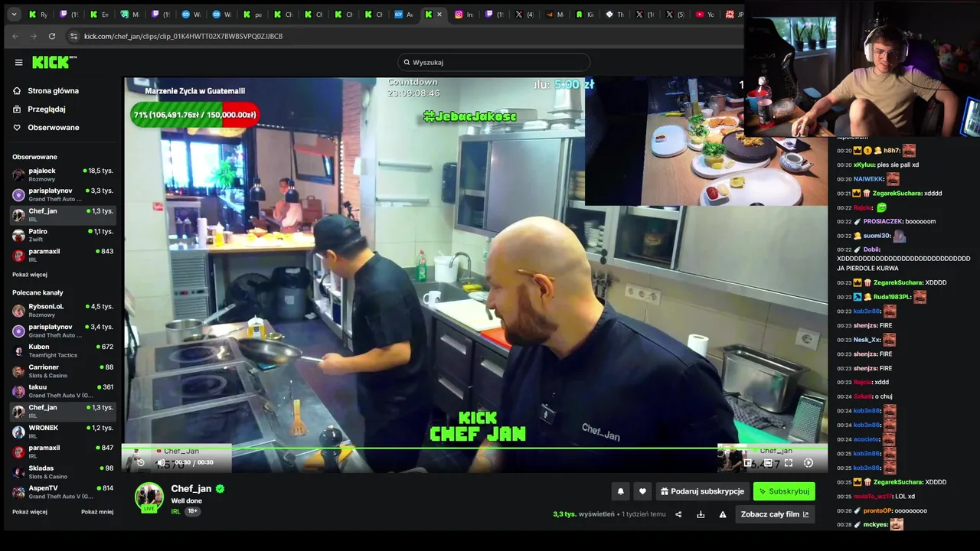This screenshot has width=980, height=551.
Task: Click the Podaruj subskrypcje button
Action: tap(702, 491)
